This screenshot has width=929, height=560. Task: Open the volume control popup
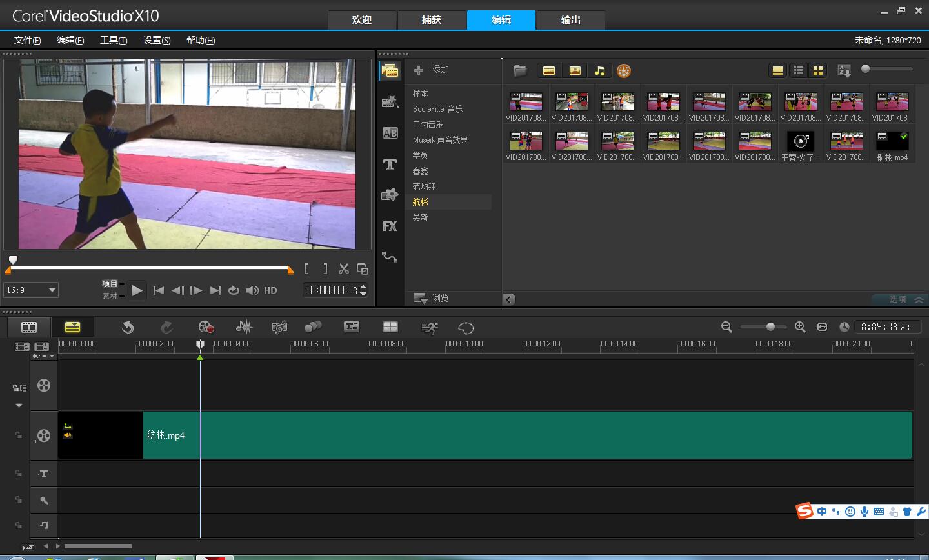[252, 290]
